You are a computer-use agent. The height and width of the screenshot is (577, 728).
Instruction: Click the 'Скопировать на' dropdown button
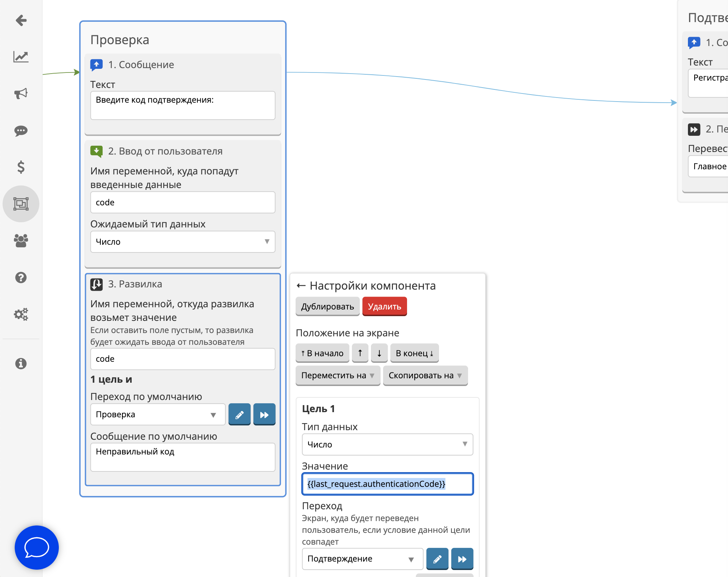425,376
